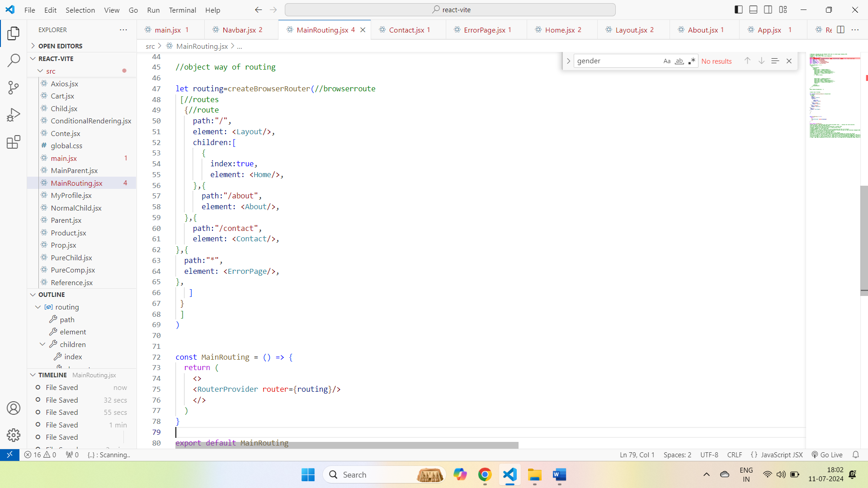The height and width of the screenshot is (488, 868).
Task: Open the Search view in activity bar
Action: coord(14,60)
